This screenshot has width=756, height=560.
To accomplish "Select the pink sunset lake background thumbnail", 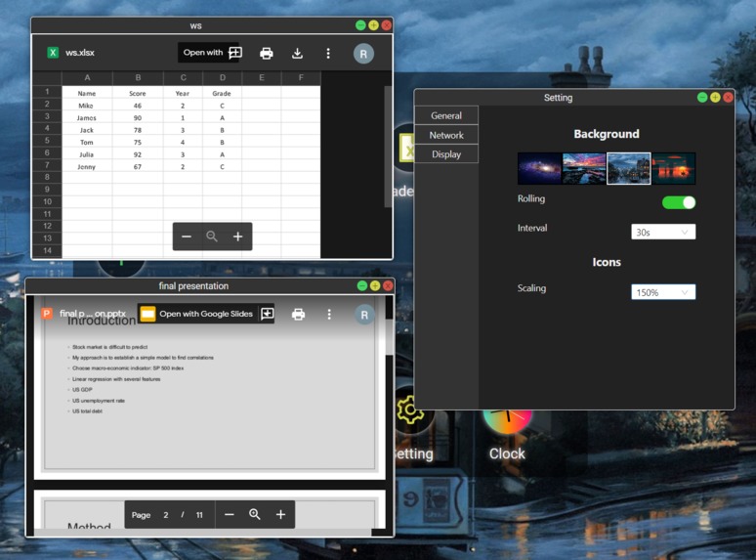I will (584, 168).
